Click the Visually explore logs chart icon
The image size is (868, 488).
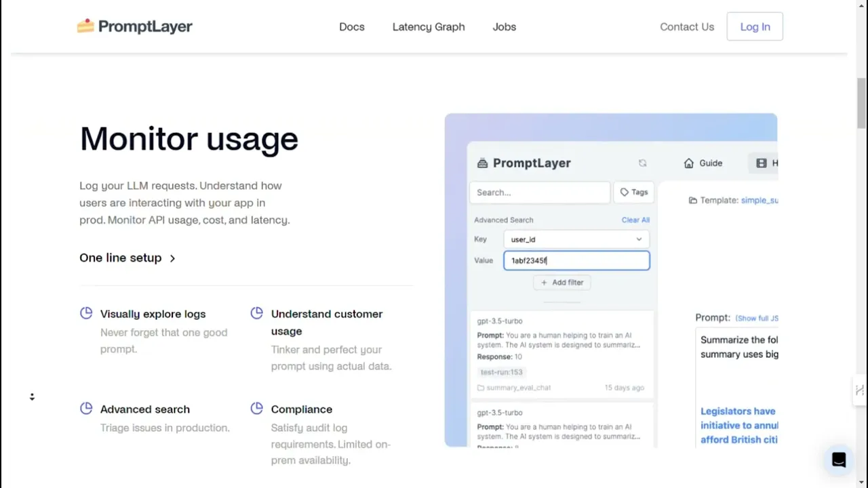pos(86,313)
